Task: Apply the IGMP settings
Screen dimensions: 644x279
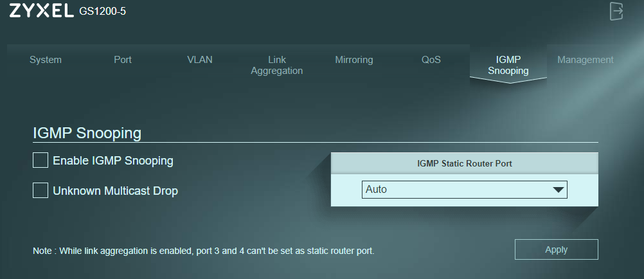Action: pyautogui.click(x=556, y=249)
